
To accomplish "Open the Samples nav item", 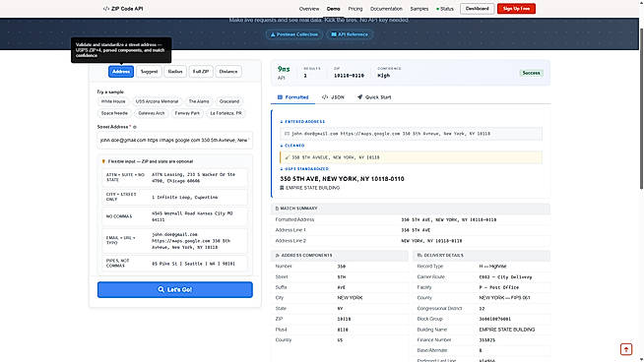I will (419, 9).
